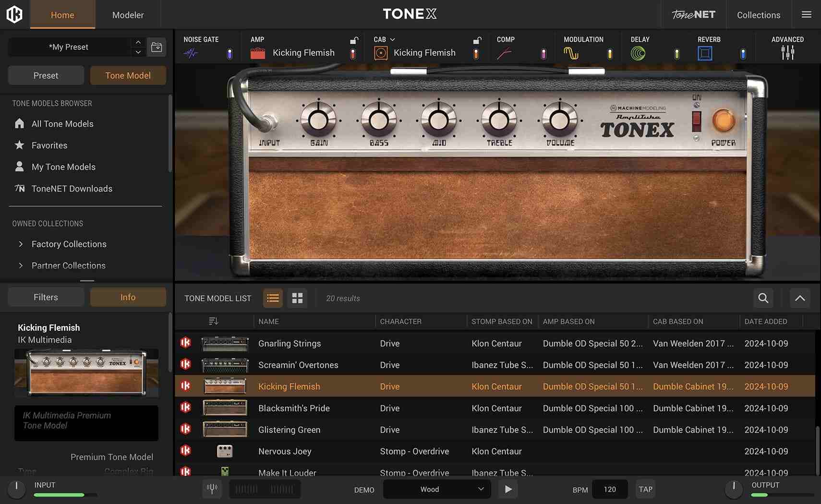Enable the Comp effect toggle

pos(543,53)
